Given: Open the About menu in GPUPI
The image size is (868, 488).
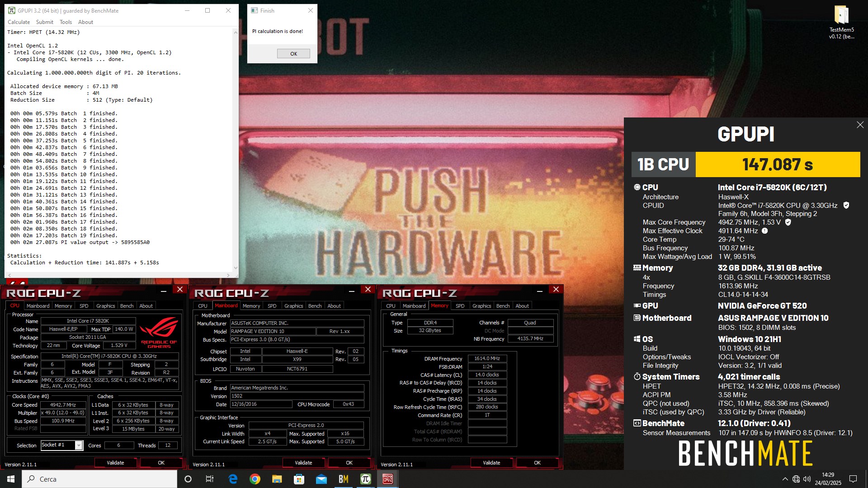Looking at the screenshot, I should pos(85,22).
